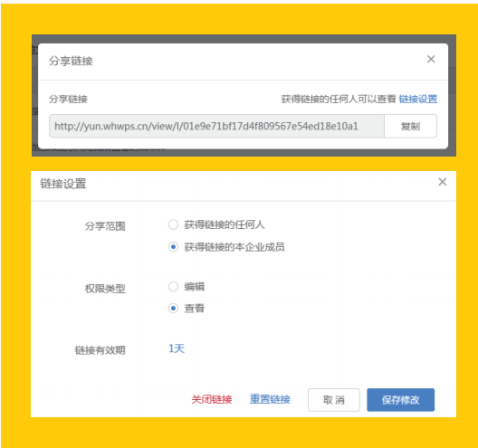Click the 分享链接 dialog title
The image size is (478, 448).
71,61
